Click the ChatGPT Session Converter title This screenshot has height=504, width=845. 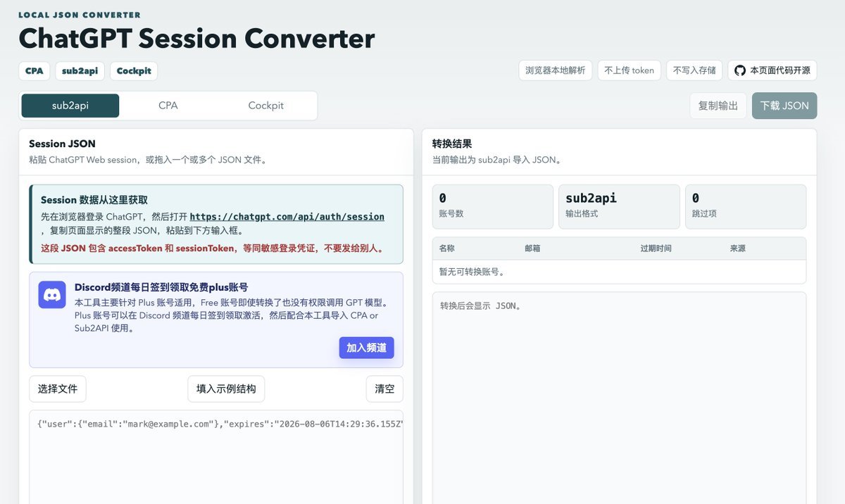coord(196,38)
